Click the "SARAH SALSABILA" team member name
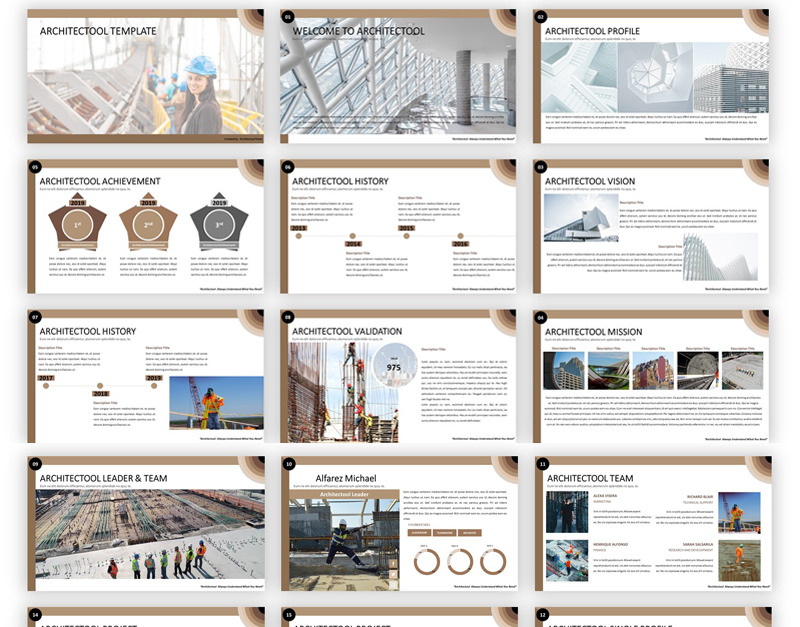800x627 pixels. 697,544
